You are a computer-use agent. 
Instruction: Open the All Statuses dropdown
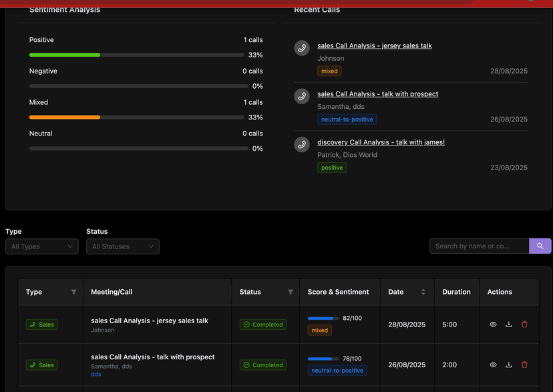pyautogui.click(x=122, y=246)
